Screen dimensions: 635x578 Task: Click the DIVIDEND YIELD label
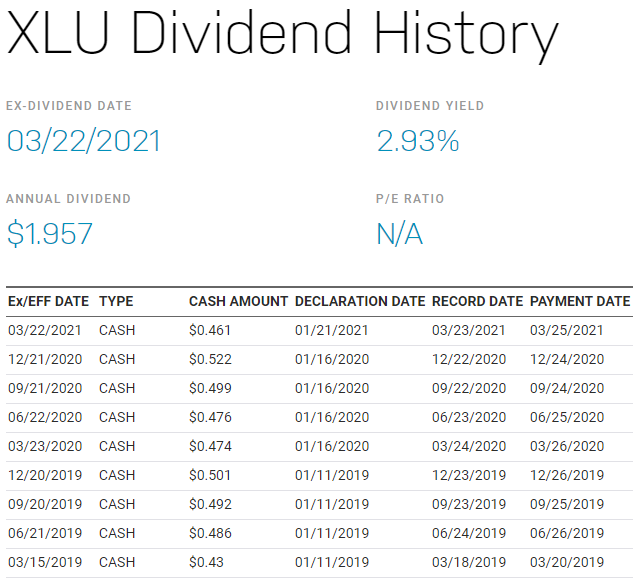pos(430,106)
